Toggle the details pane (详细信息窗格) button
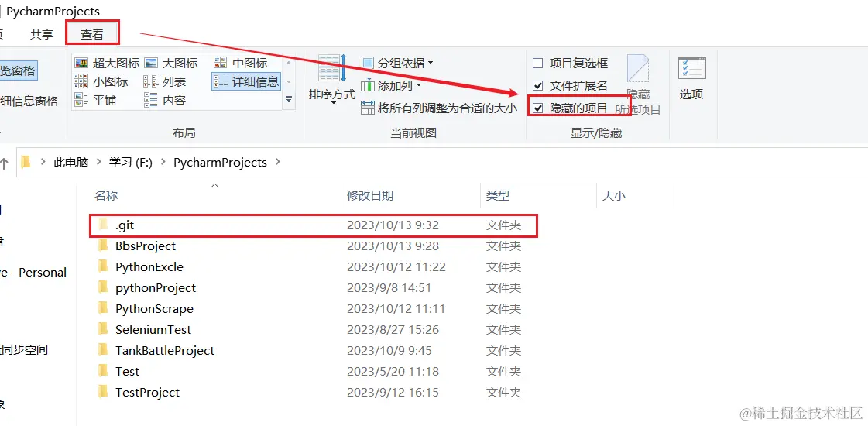 [29, 101]
